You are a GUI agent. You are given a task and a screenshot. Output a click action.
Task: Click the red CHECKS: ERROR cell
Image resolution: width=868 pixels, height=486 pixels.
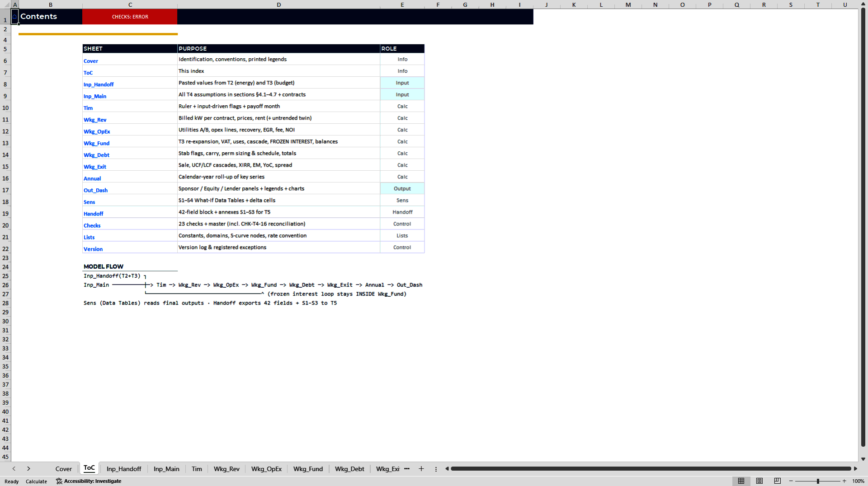coord(130,17)
